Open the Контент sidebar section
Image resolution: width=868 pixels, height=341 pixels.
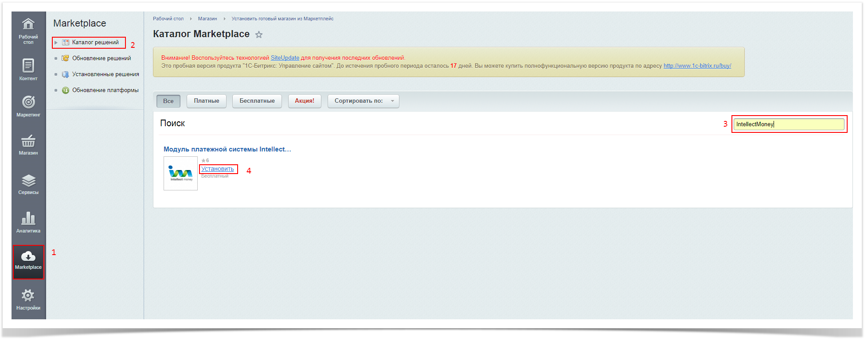point(28,69)
